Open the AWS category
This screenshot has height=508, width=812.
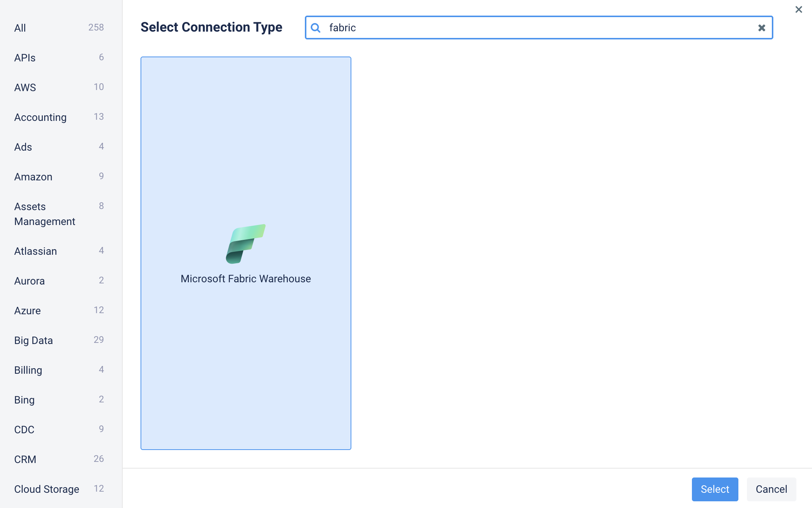click(59, 87)
